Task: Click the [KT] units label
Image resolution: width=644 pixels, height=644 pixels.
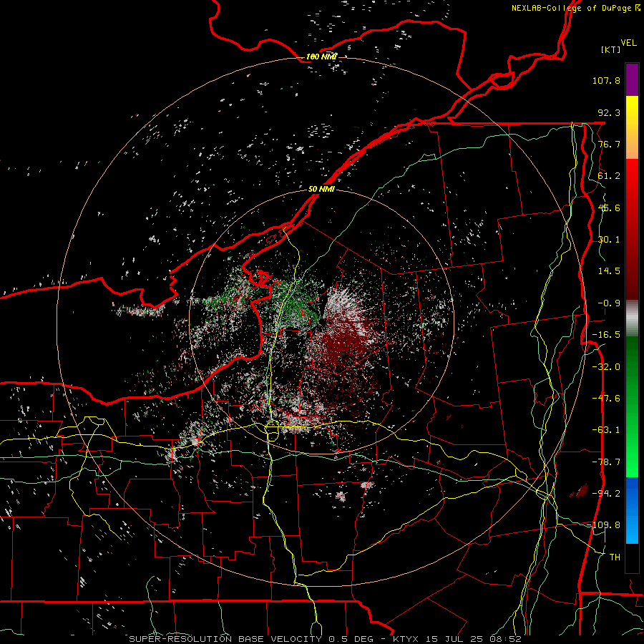Action: click(x=611, y=49)
